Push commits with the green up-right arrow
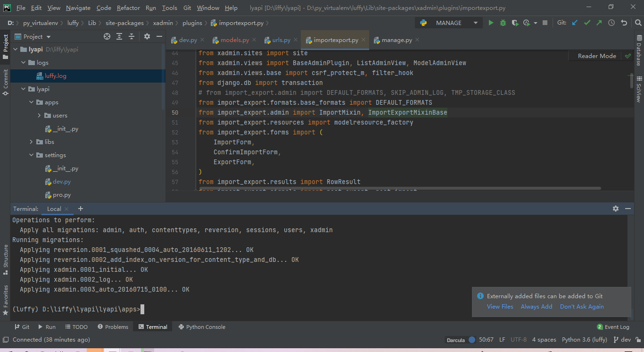 pos(599,23)
